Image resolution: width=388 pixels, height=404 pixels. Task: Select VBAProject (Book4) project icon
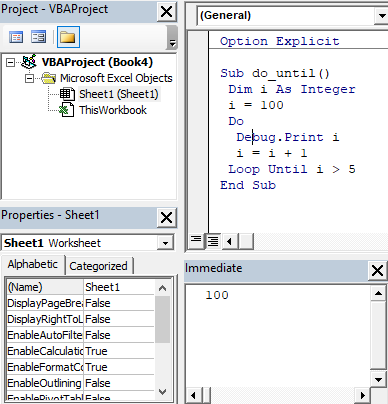pos(29,61)
